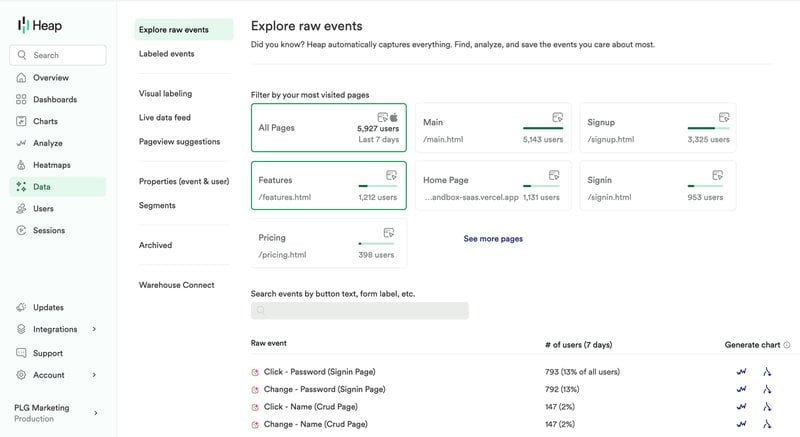Image resolution: width=800 pixels, height=437 pixels.
Task: Filter by the Pricing page card
Action: [x=329, y=243]
